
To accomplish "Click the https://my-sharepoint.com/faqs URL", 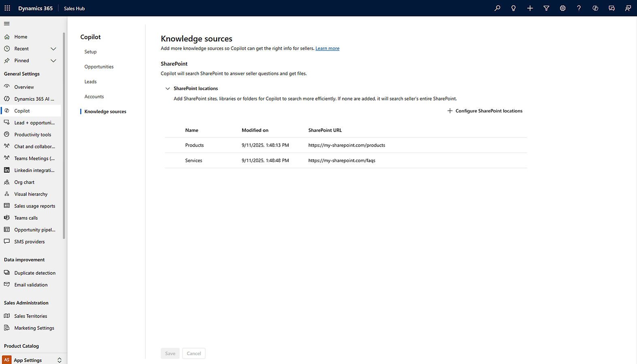I will coord(342,161).
